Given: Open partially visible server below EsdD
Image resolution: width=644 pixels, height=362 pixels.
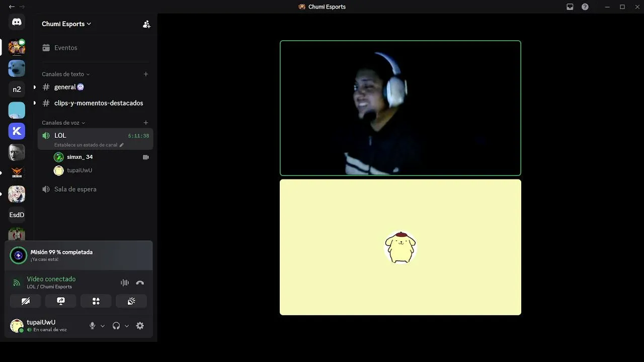Looking at the screenshot, I should tap(17, 234).
